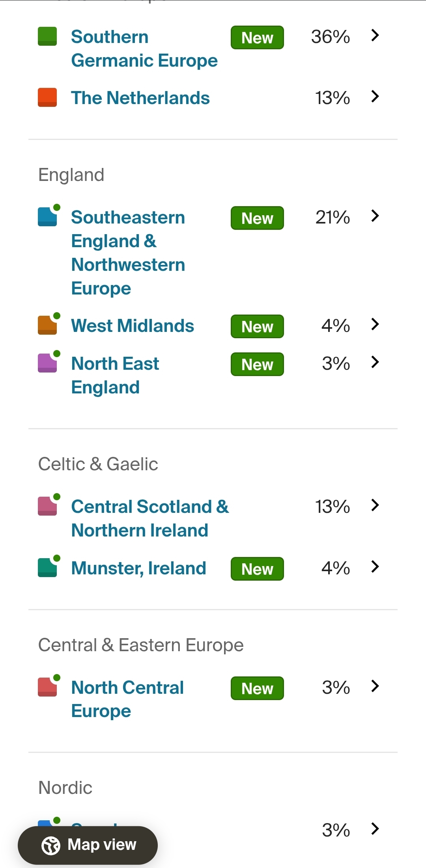The width and height of the screenshot is (426, 868).
Task: Open Central Scotland & Northern Ireland link
Action: (x=150, y=518)
